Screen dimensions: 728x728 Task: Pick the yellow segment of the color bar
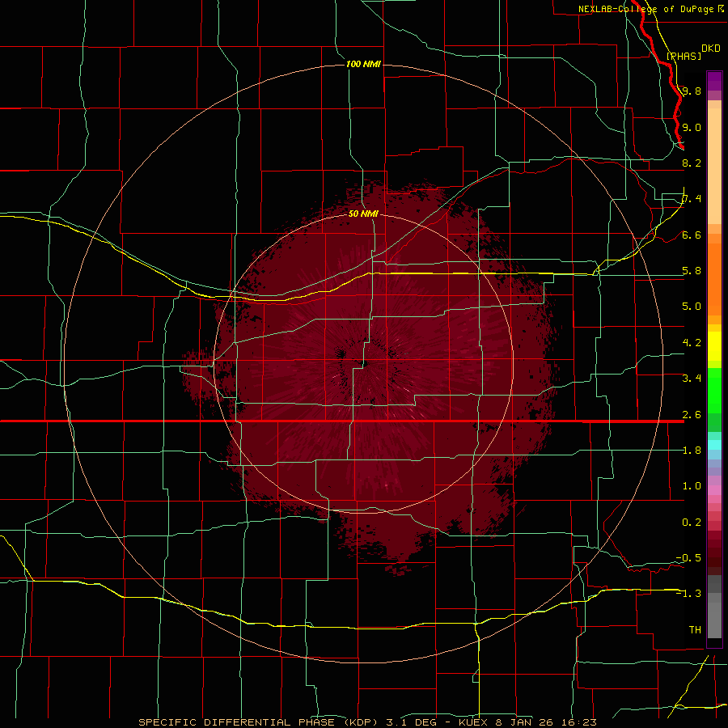(714, 346)
